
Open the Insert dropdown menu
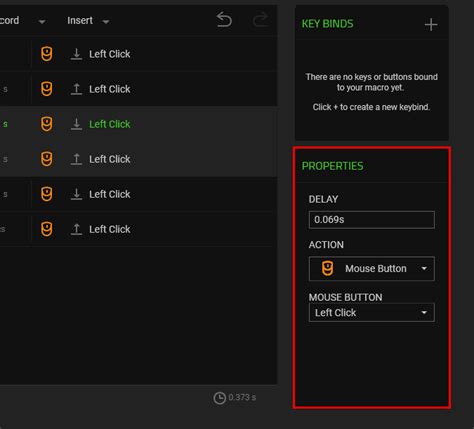[88, 21]
